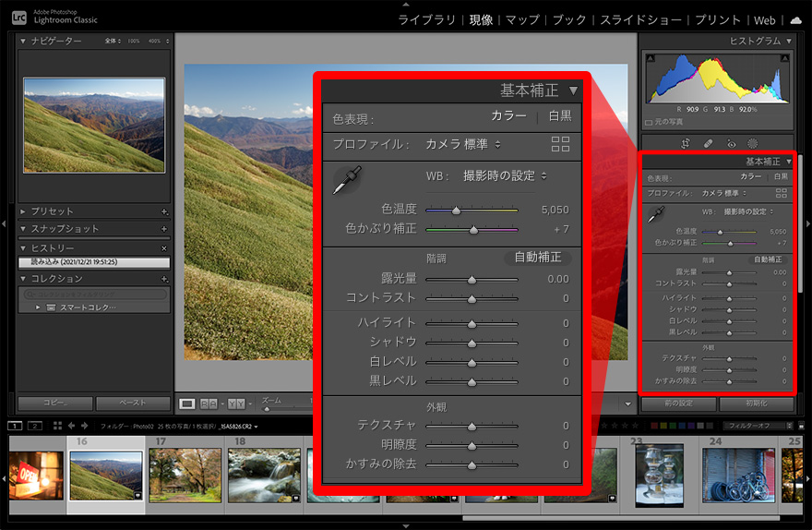Image resolution: width=812 pixels, height=530 pixels.
Task: Enable the 元の写真 checkbox under histogram
Action: pos(649,122)
